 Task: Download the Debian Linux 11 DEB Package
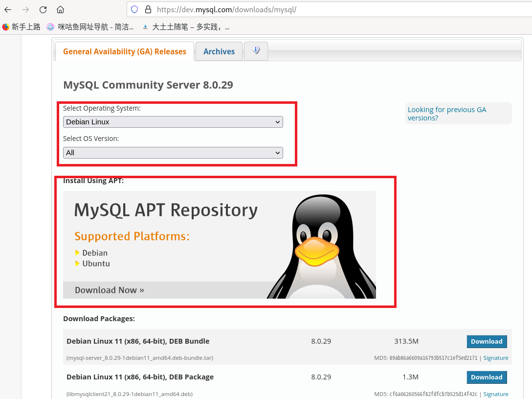487,377
